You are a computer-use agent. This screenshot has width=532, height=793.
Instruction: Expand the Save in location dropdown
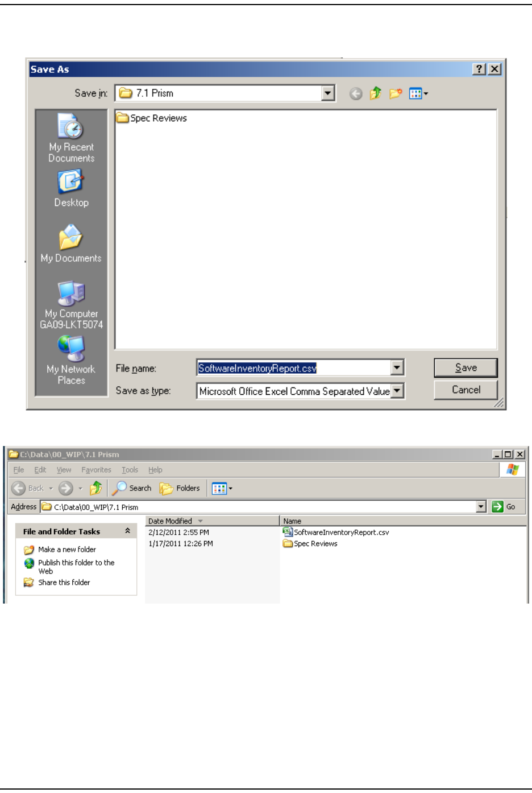coord(328,93)
